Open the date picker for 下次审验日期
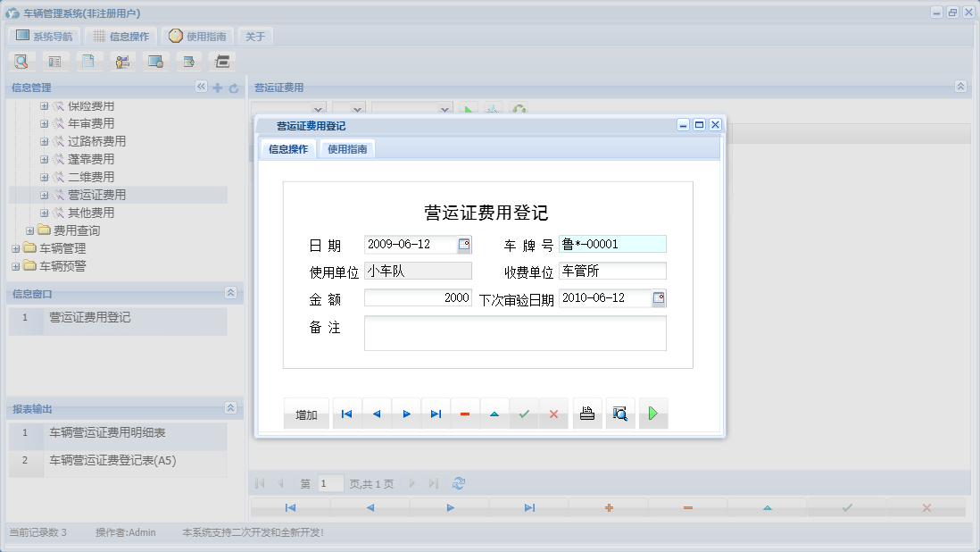This screenshot has width=980, height=552. [x=660, y=297]
